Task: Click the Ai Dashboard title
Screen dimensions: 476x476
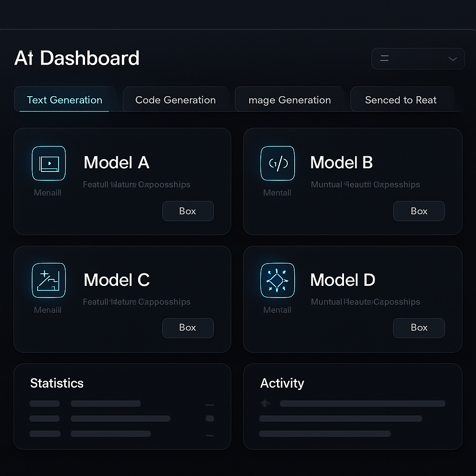Action: [77, 58]
